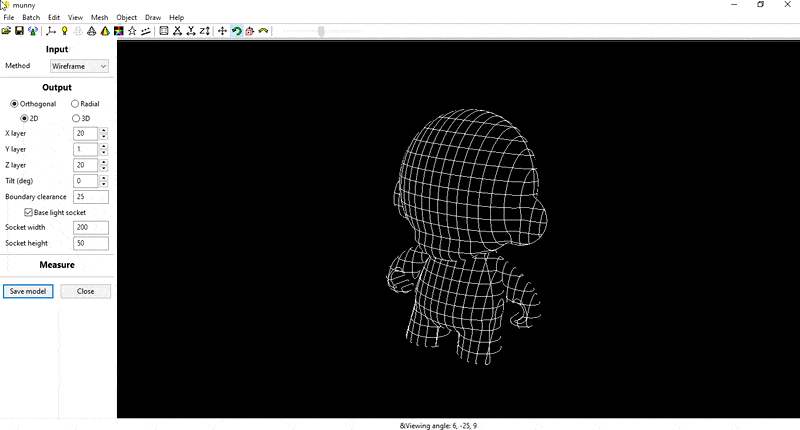Image resolution: width=800 pixels, height=430 pixels.
Task: Click the toolbar slider handle
Action: click(x=321, y=31)
